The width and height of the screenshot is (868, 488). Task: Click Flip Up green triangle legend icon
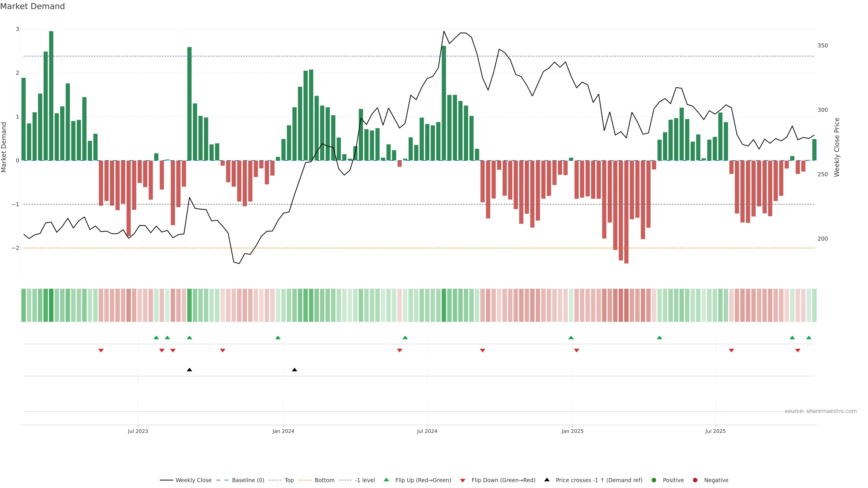pos(386,480)
